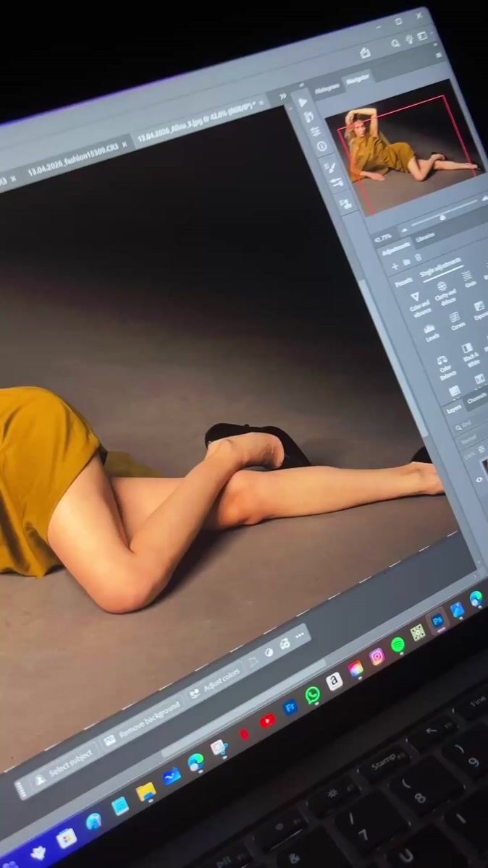Expand collapsed panels with double-arrow chevron
Screen dimensions: 488x868
click(x=282, y=96)
